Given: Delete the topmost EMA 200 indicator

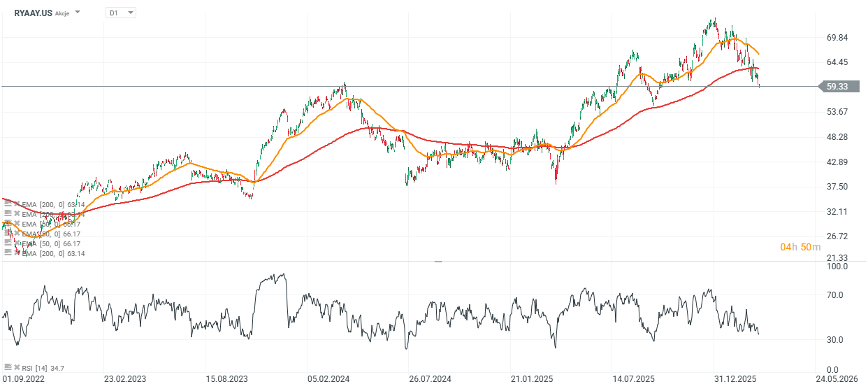Looking at the screenshot, I should pos(16,204).
